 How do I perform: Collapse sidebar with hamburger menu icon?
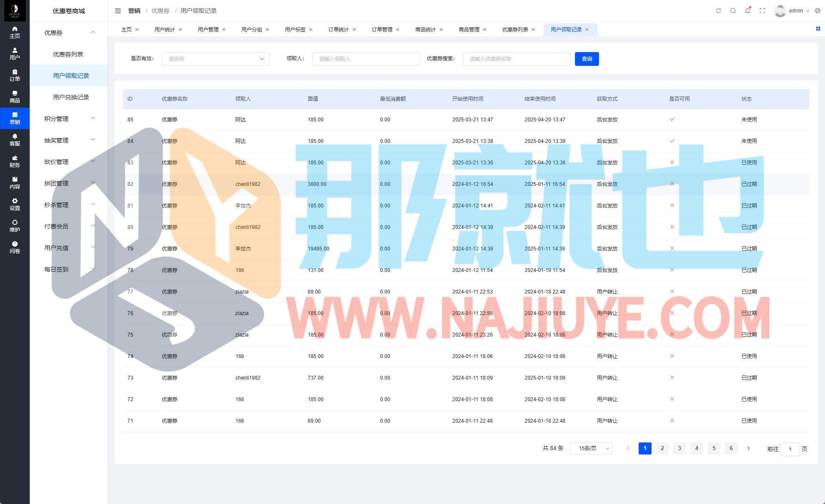click(118, 11)
